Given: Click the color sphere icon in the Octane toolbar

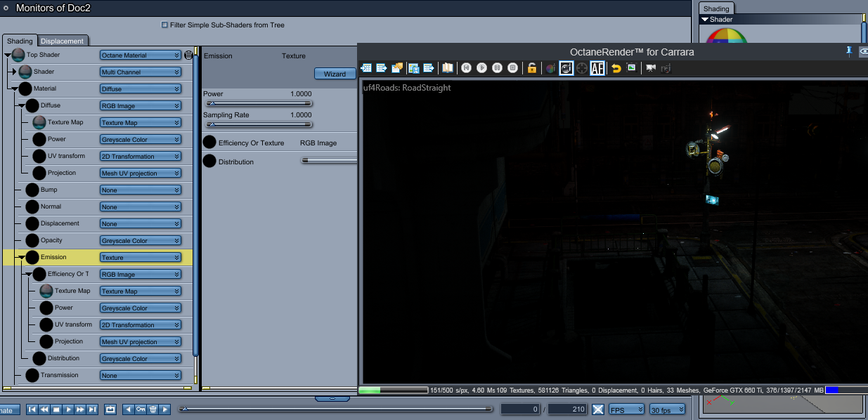Looking at the screenshot, I should point(550,68).
